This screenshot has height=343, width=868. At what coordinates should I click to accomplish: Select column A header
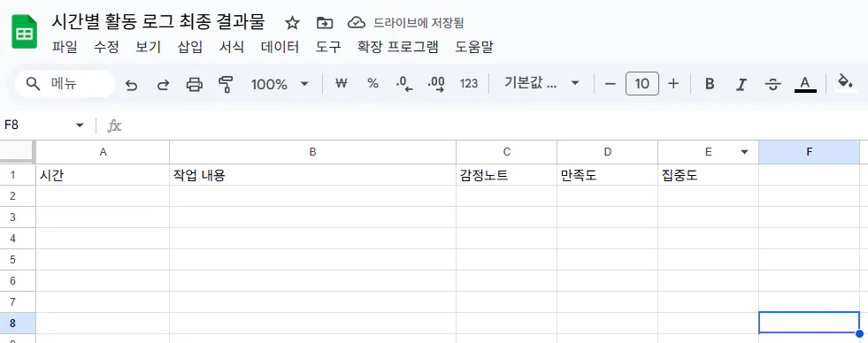pos(103,152)
